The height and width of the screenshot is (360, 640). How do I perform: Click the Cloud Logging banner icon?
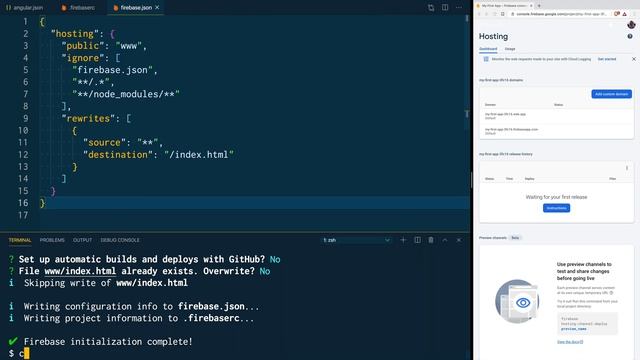(486, 59)
